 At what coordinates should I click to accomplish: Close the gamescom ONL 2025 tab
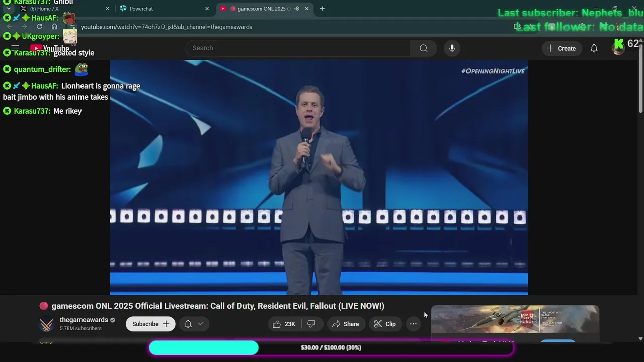[x=307, y=9]
